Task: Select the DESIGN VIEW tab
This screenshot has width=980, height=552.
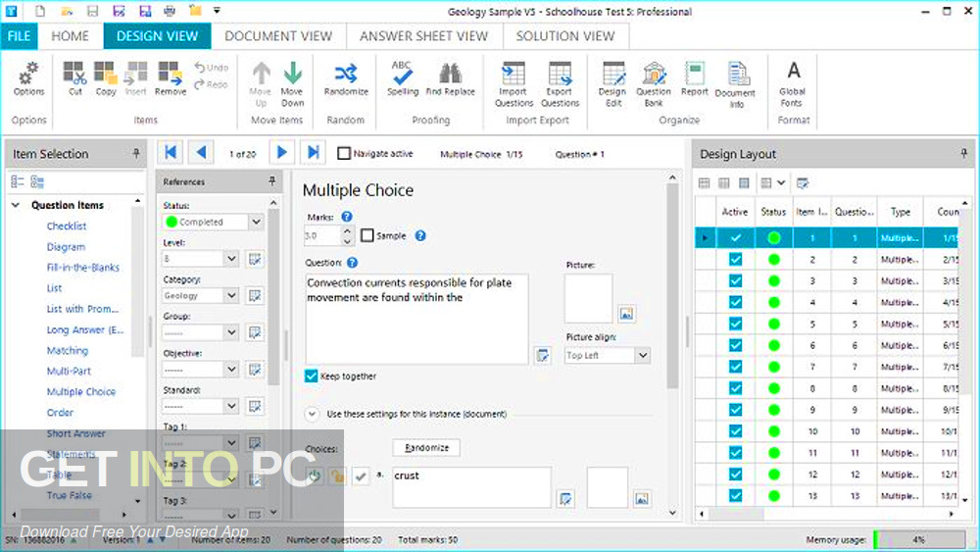Action: coord(157,36)
